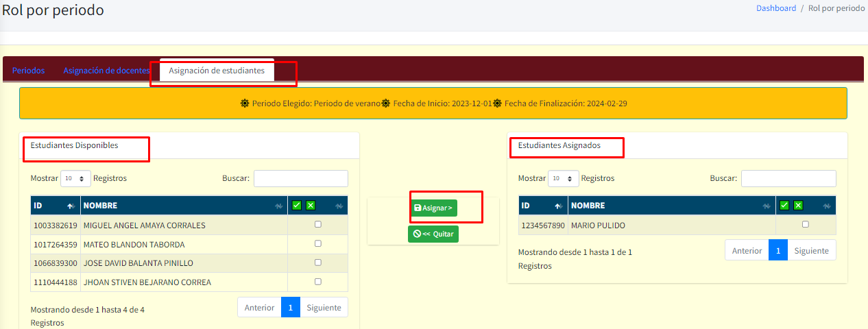Click the name JHOAN STIVEN BEJARANO CORREA
This screenshot has height=329, width=868.
tap(147, 282)
